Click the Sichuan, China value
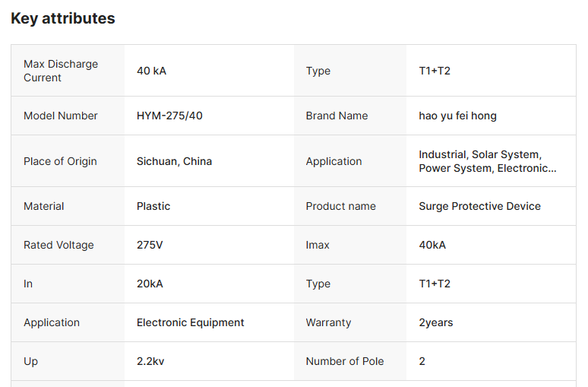 (x=174, y=161)
